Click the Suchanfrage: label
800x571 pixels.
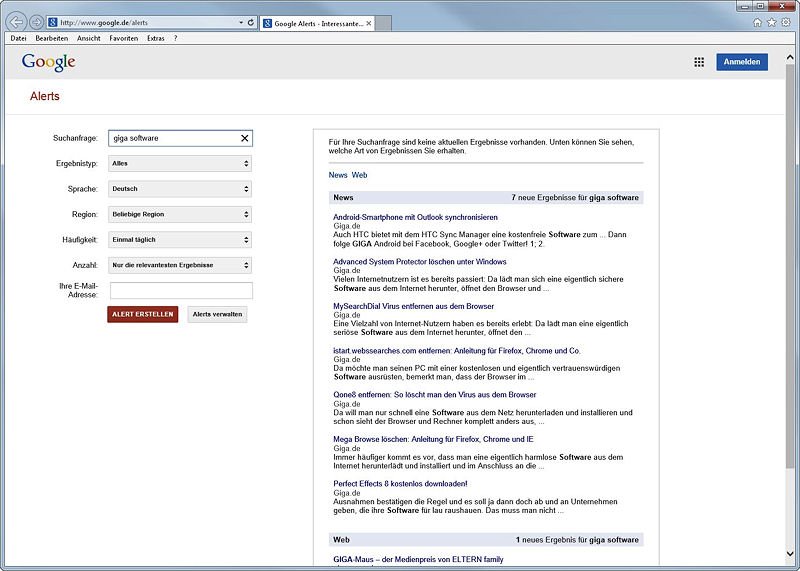75,138
